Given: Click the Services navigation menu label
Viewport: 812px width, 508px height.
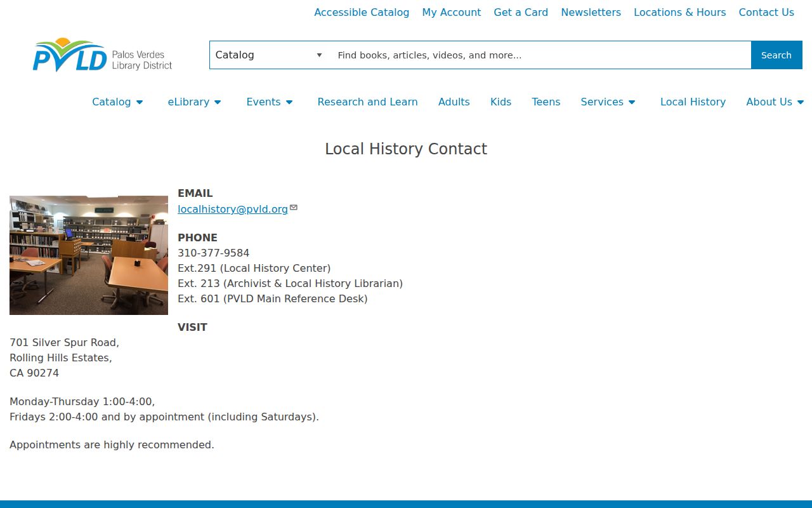Looking at the screenshot, I should (x=602, y=102).
